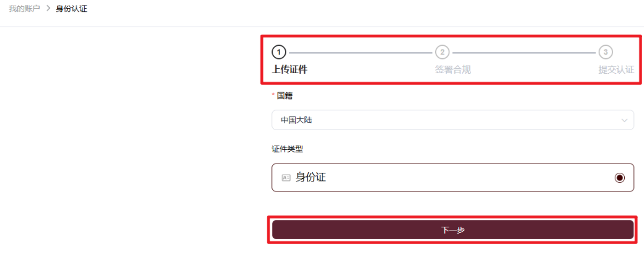644x254 pixels.
Task: Click the red required asterisk by 国籍
Action: [x=273, y=95]
